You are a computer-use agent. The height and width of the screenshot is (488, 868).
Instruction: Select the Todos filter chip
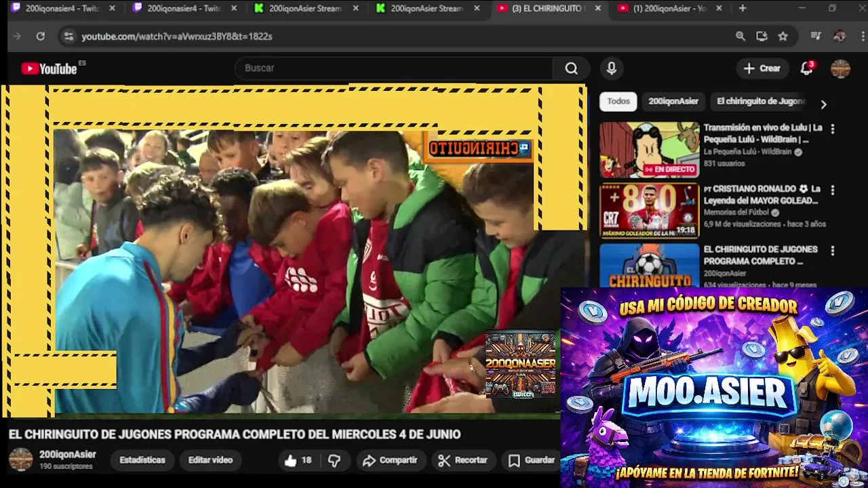click(618, 102)
